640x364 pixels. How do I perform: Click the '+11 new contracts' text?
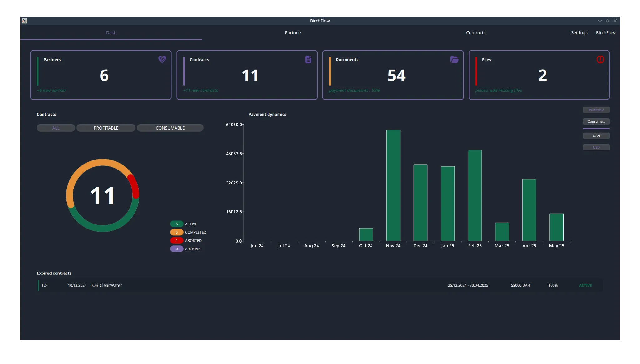[x=200, y=91]
